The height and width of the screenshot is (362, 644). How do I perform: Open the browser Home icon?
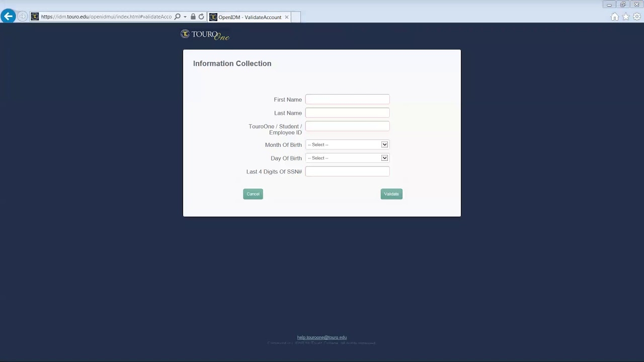(x=614, y=17)
